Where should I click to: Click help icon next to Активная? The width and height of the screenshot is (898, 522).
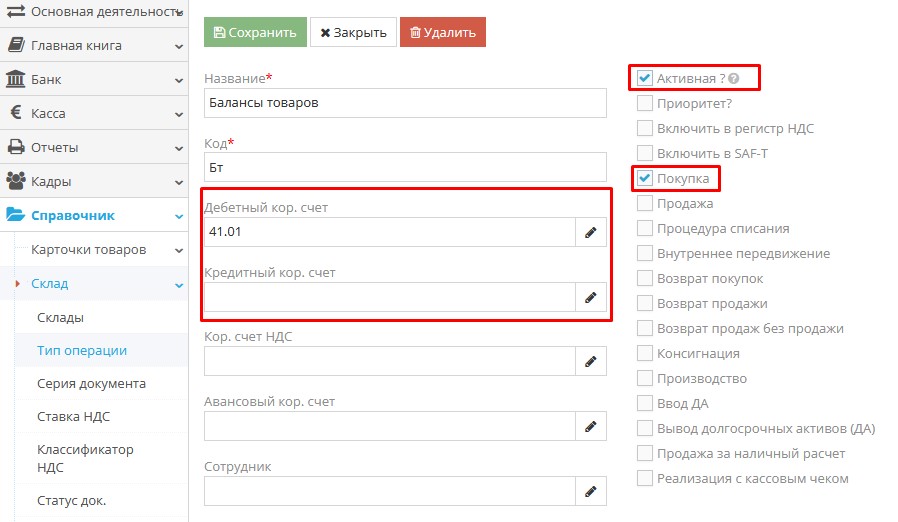pos(734,79)
